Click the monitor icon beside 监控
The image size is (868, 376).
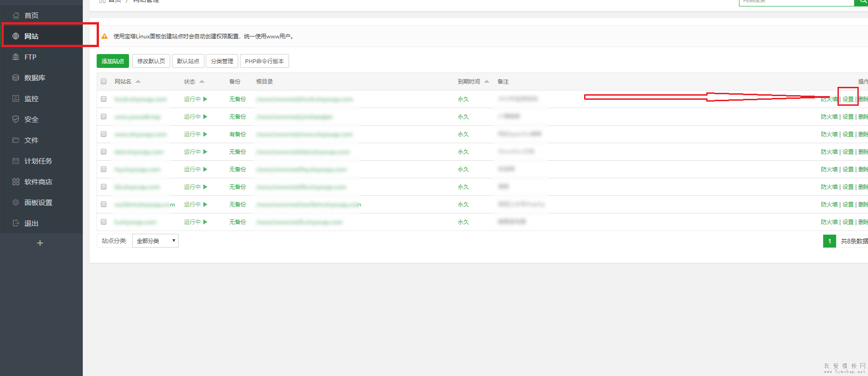16,98
